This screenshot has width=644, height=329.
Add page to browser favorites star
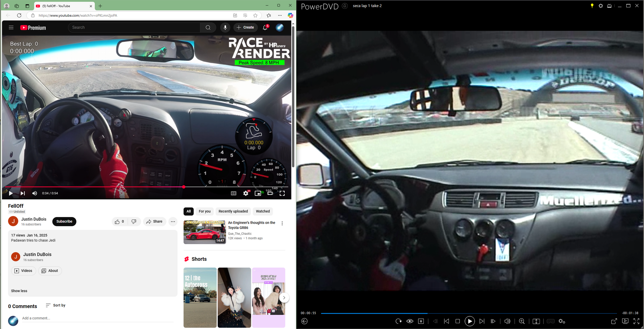click(255, 15)
